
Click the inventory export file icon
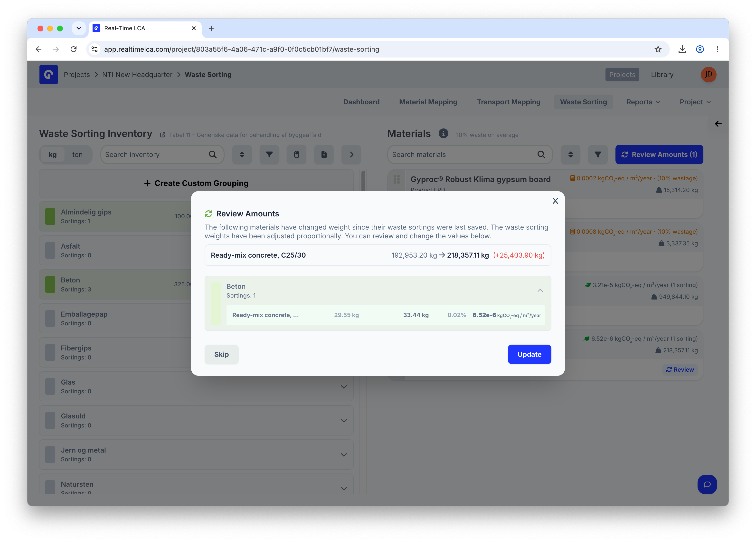(x=324, y=155)
